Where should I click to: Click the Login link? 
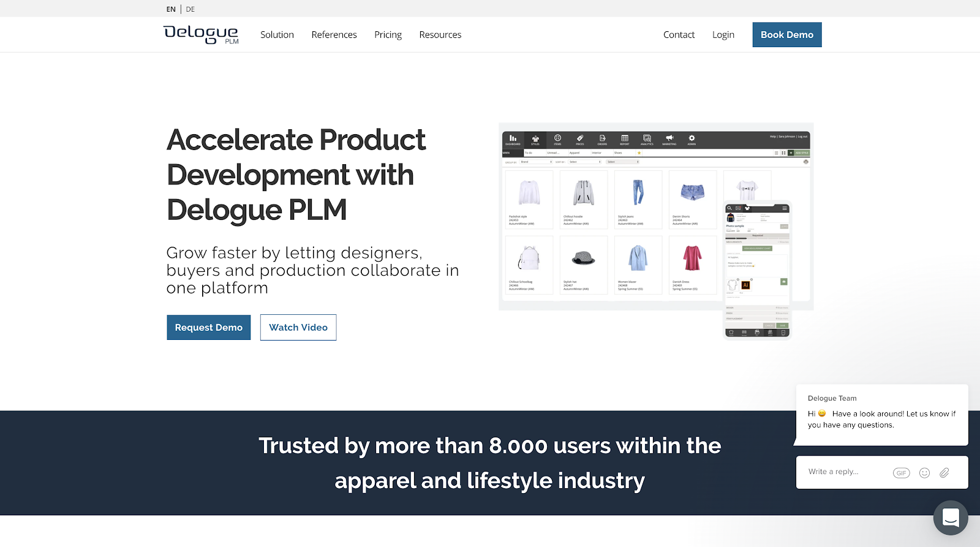pos(723,35)
